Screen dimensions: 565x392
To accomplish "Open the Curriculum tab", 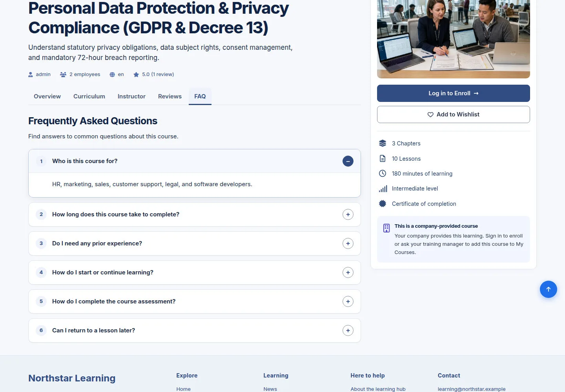I will point(89,96).
